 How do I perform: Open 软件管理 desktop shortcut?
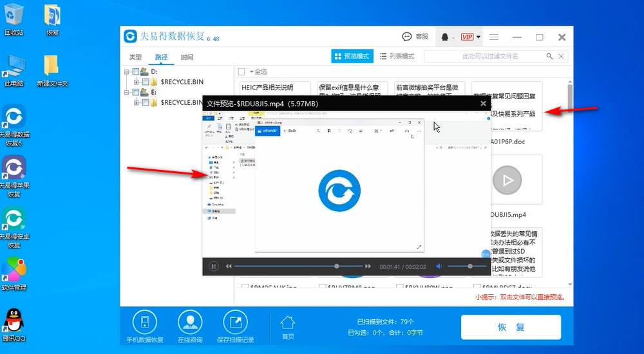14,274
